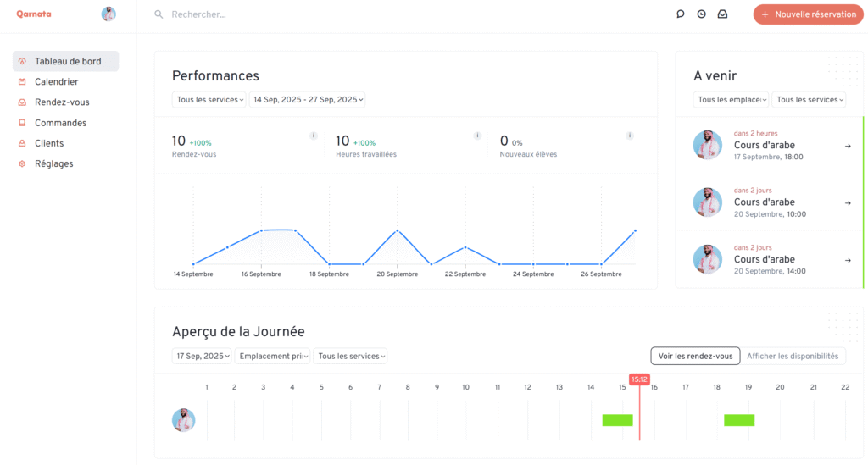Toggle Voir les rendez-vous view
868x465 pixels.
click(695, 356)
